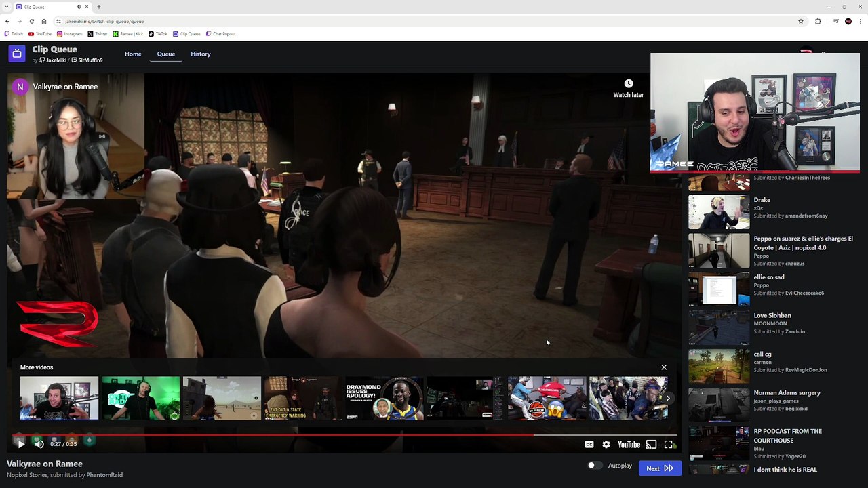Open the Chat Popout bookmark
Viewport: 868px width, 488px height.
pyautogui.click(x=220, y=33)
